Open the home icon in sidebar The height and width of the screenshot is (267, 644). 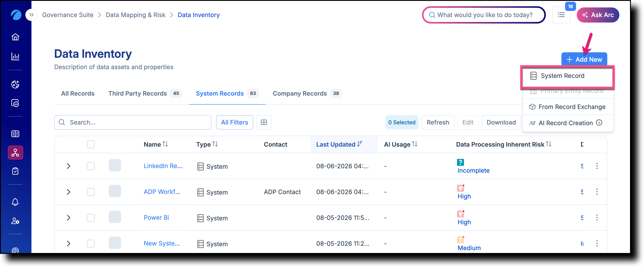[15, 37]
